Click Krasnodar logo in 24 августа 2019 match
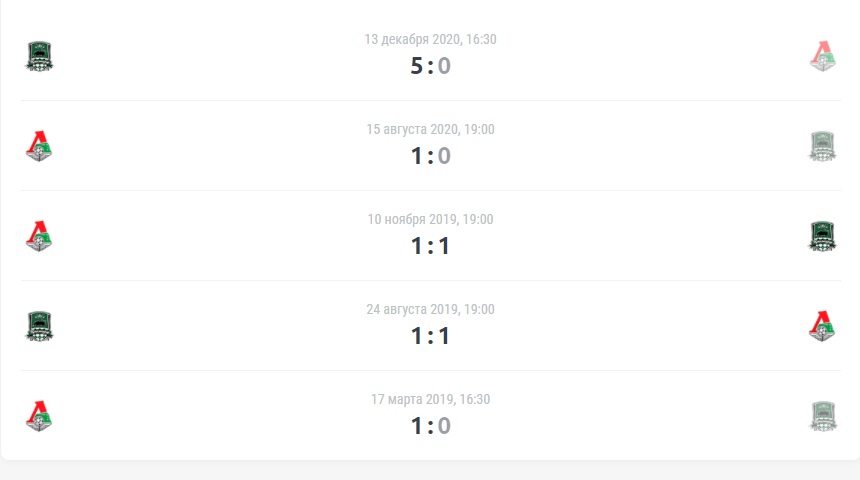This screenshot has height=480, width=860. [x=39, y=326]
